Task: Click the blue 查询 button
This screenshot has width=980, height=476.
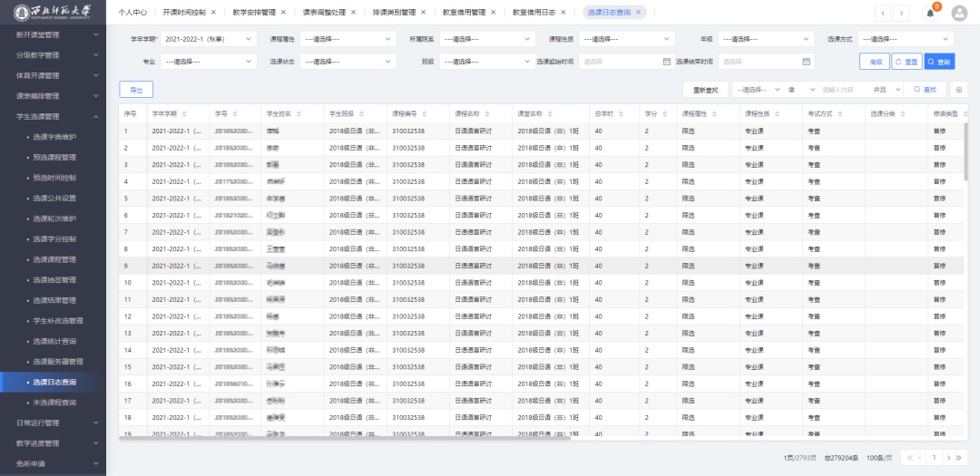Action: pos(939,62)
